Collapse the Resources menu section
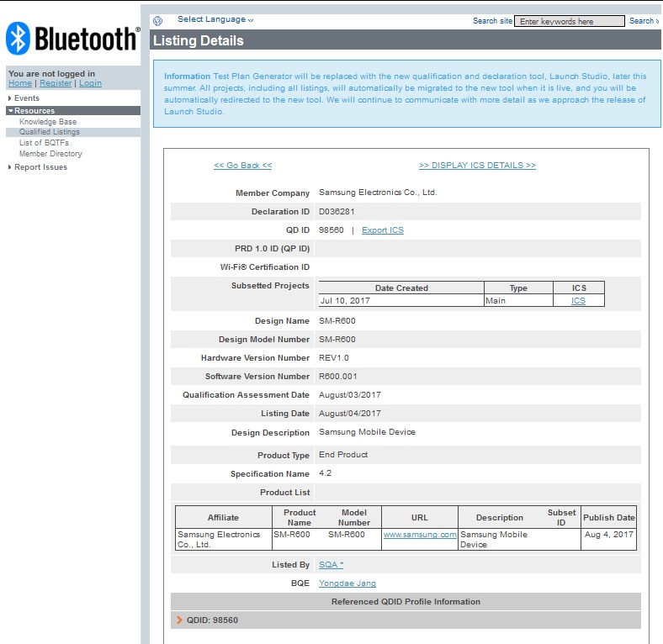Viewport: 663px width, 644px height. point(73,111)
